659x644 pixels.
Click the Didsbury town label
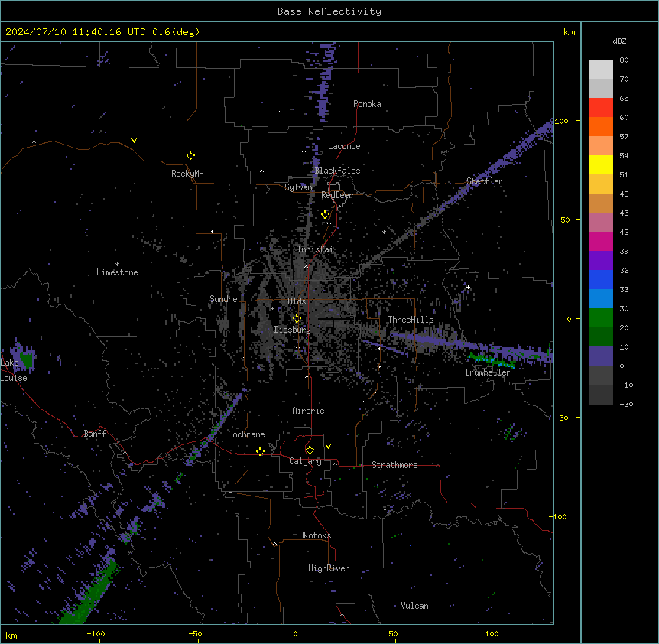(x=293, y=330)
